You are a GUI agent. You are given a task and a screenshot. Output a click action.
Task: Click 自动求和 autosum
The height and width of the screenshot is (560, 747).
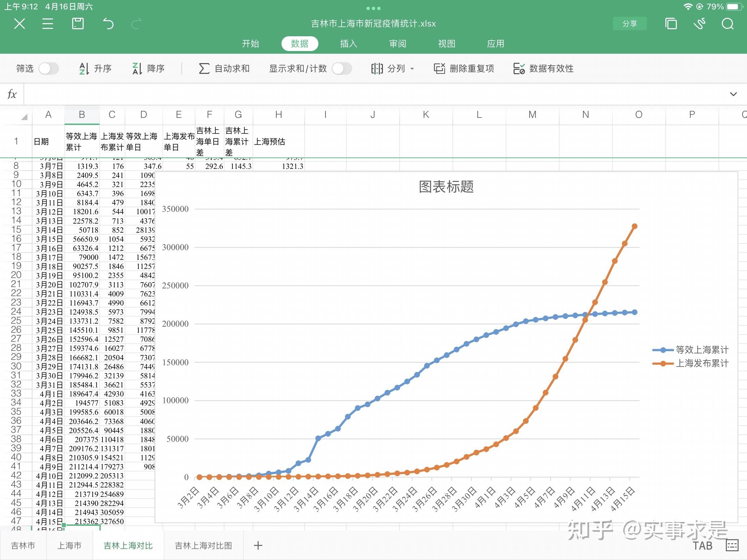click(x=224, y=68)
